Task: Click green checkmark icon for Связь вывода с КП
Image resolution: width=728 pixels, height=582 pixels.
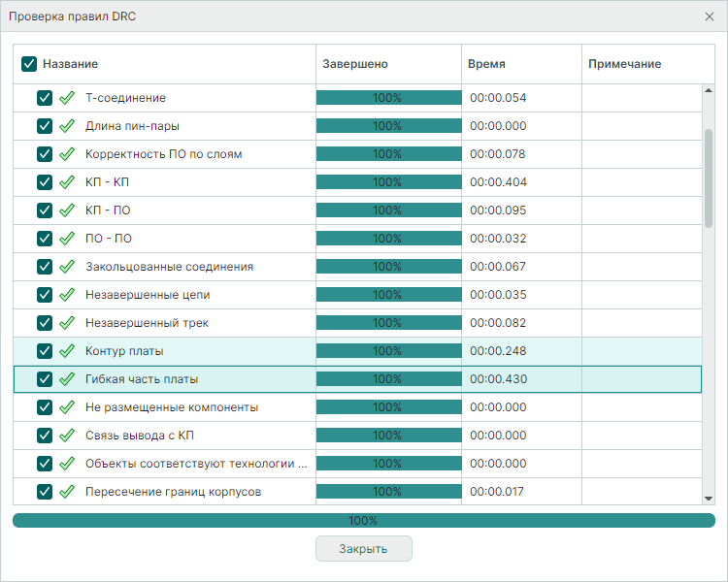Action: (67, 436)
